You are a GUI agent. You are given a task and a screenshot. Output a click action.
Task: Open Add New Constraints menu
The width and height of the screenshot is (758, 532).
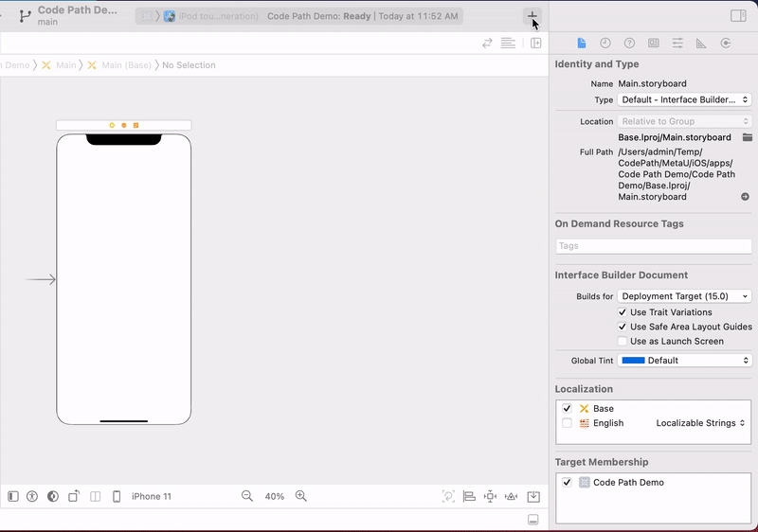click(490, 496)
